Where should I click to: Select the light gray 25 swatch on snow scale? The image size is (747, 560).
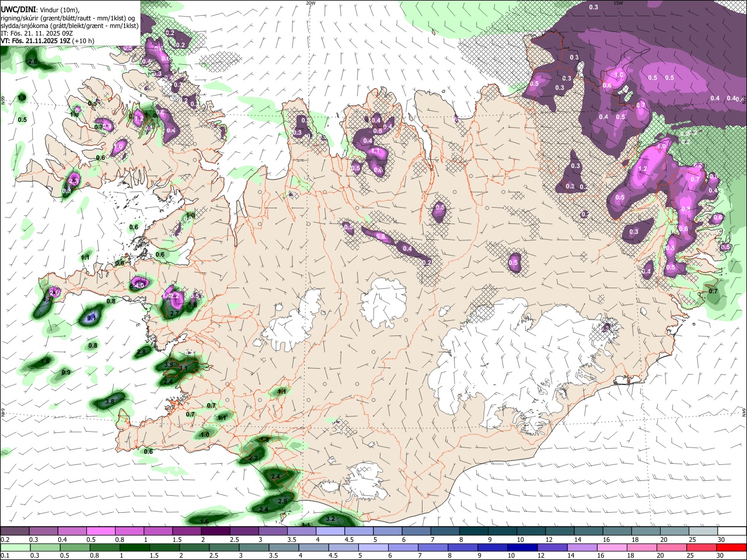(703, 531)
